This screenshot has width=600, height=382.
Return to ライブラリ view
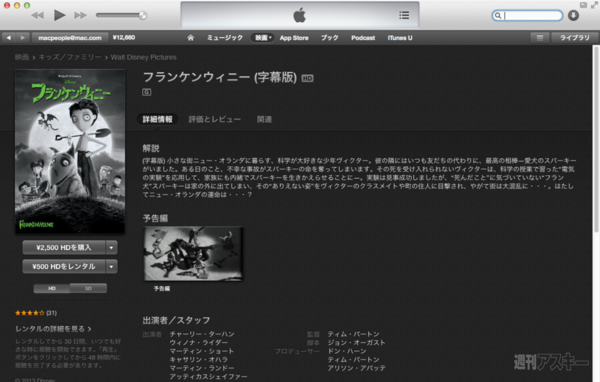click(574, 38)
